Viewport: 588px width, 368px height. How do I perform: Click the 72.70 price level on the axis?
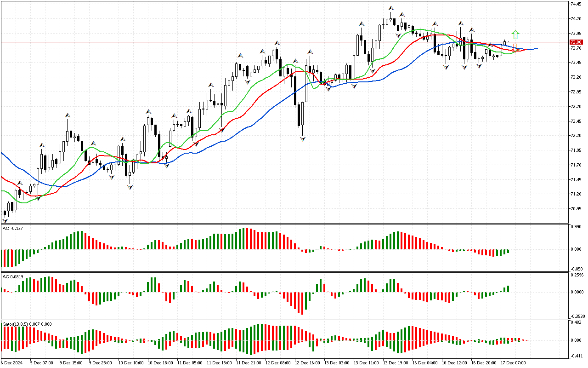point(576,107)
